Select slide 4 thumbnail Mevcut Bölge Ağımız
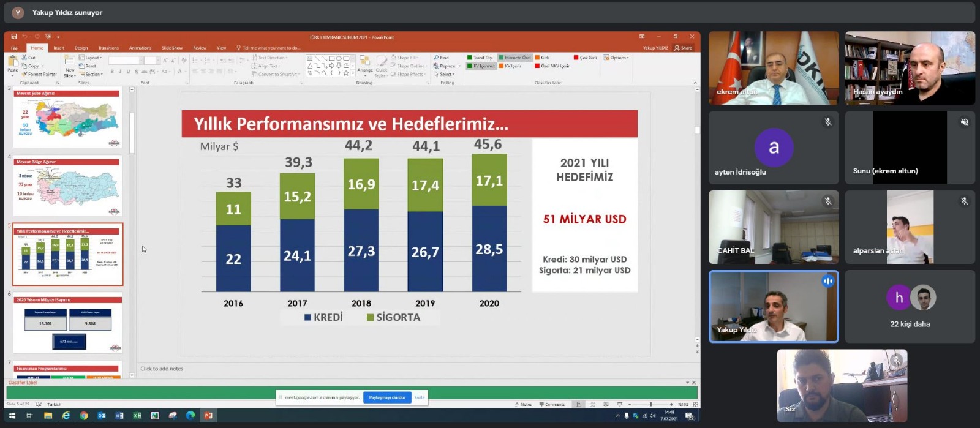The width and height of the screenshot is (980, 428). [x=68, y=186]
